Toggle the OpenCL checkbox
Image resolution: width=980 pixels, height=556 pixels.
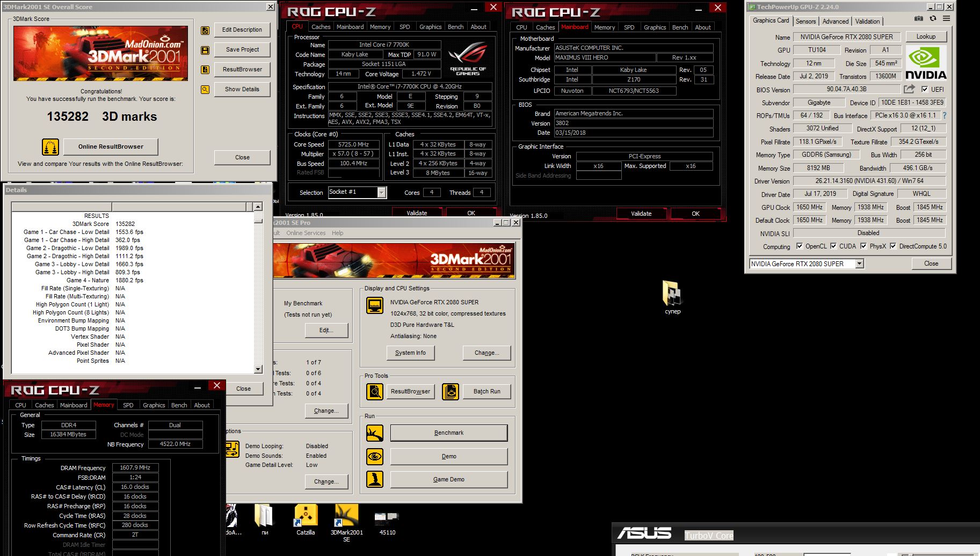tap(800, 246)
